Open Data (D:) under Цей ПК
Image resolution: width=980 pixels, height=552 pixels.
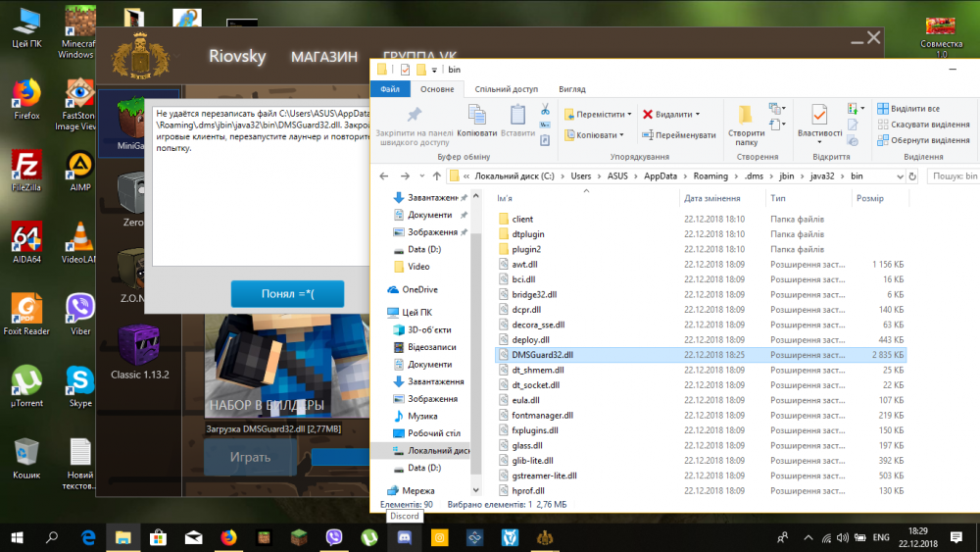click(416, 468)
